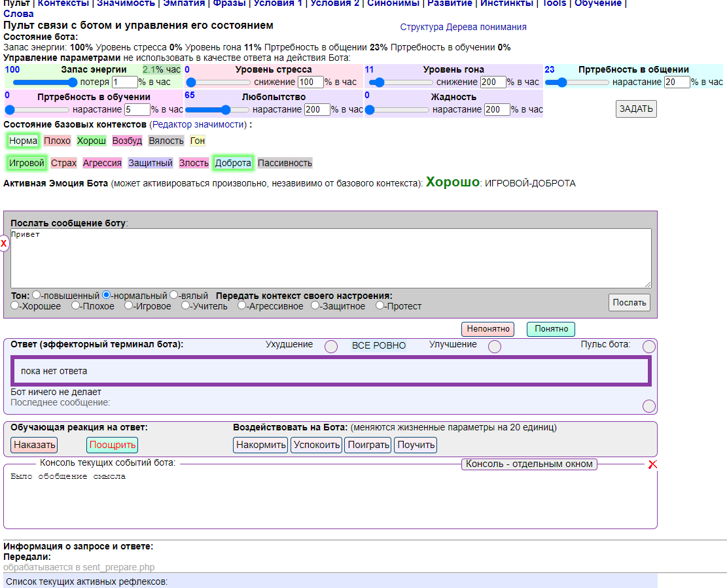
Task: Open Консоль - отдельным окном
Action: point(529,464)
